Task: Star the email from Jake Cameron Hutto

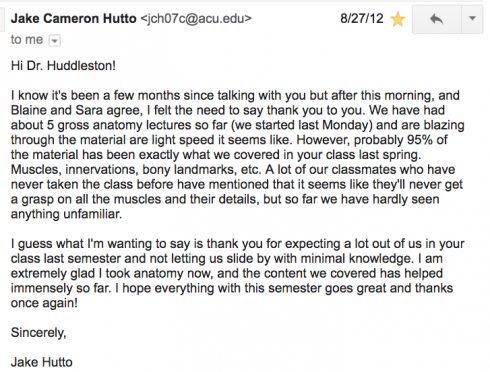Action: [x=398, y=19]
